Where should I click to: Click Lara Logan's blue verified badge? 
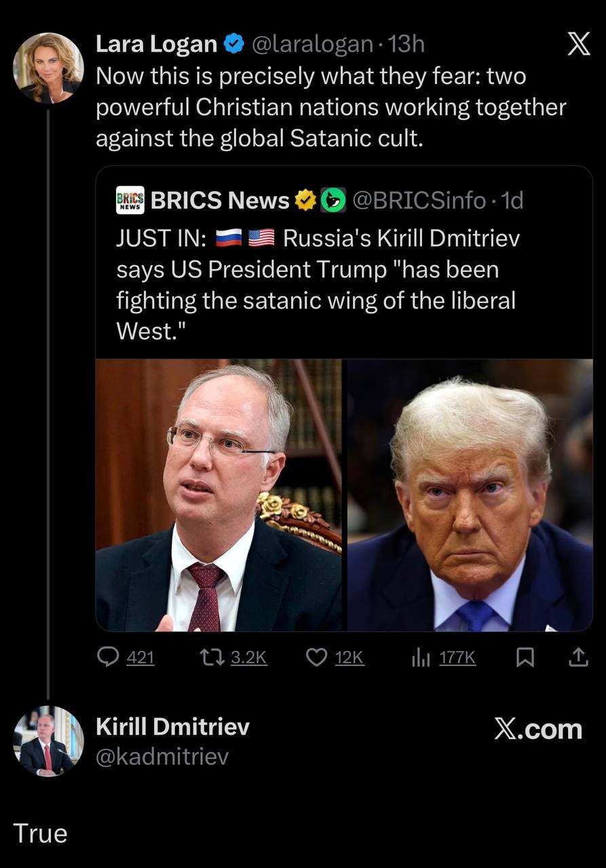(234, 45)
